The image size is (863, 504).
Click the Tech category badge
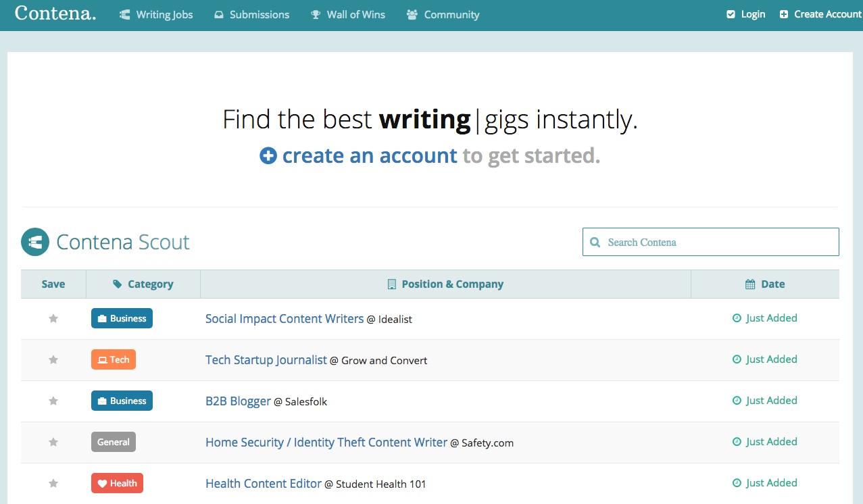click(x=114, y=359)
